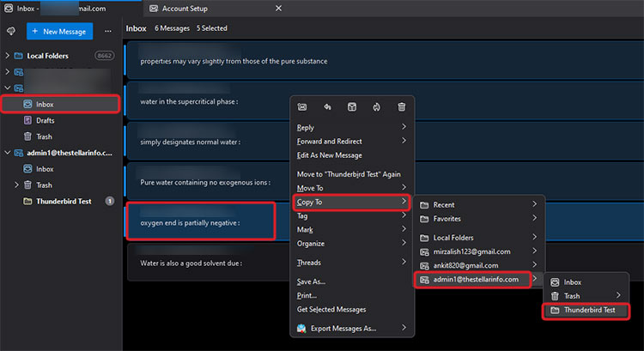Screen dimensions: 644x351
Task: Open the Tag submenu
Action: pos(352,215)
